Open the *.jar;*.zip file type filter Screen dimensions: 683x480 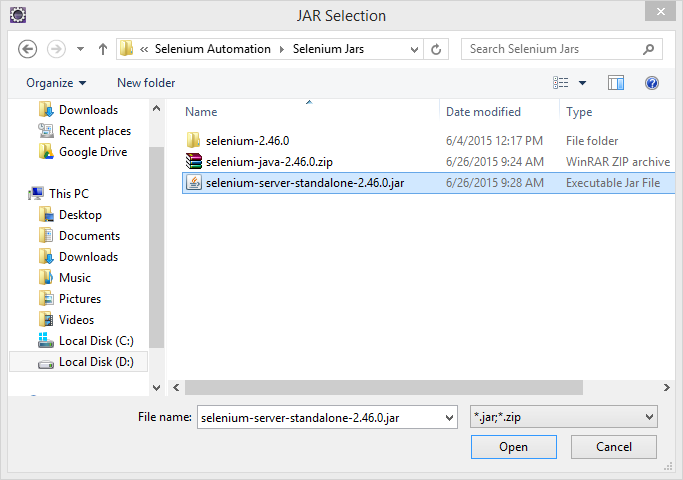(x=564, y=417)
